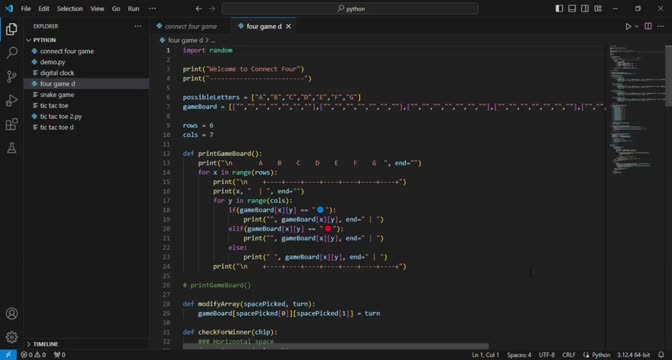
Task: Switch to four game d tab
Action: point(264,27)
